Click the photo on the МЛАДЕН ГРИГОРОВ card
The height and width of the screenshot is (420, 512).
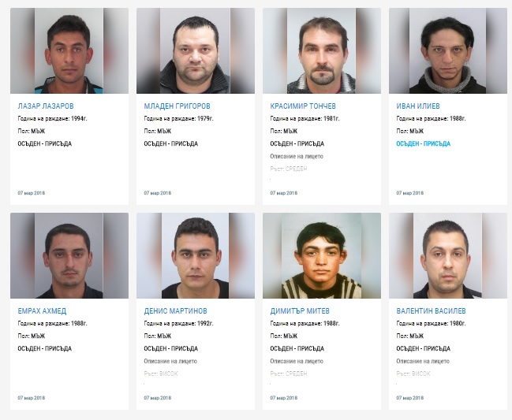coord(196,51)
